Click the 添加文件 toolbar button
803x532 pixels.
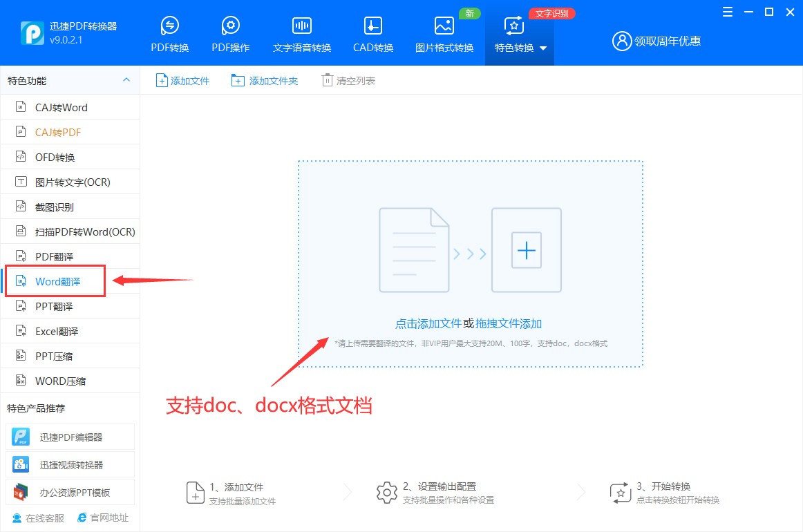point(183,80)
